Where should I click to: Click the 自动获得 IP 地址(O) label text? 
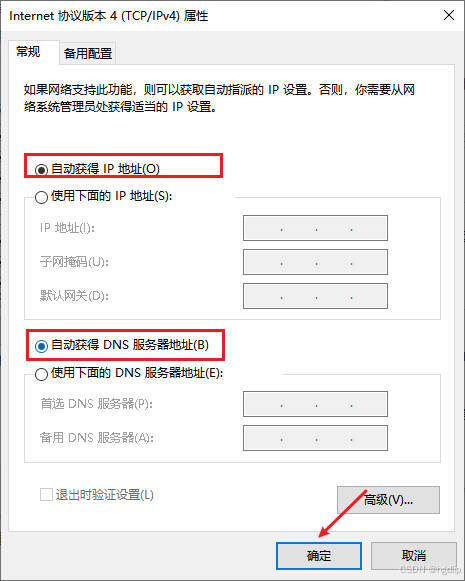(105, 169)
